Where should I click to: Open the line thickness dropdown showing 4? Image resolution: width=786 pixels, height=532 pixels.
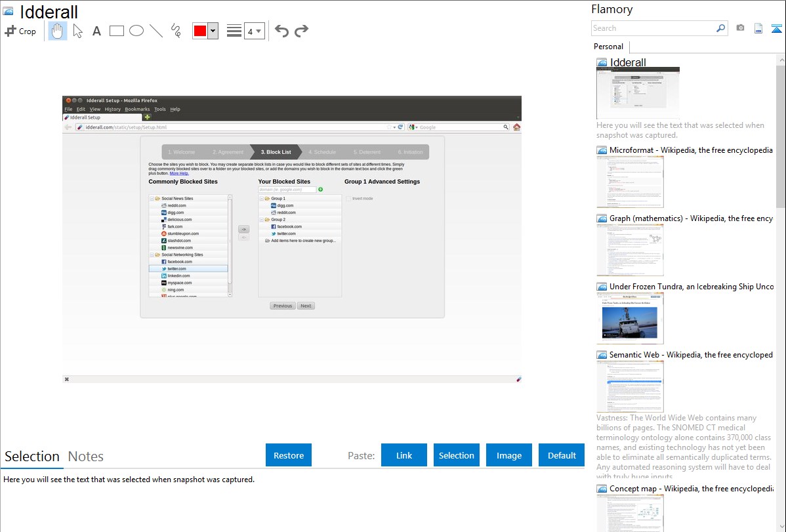(x=254, y=31)
